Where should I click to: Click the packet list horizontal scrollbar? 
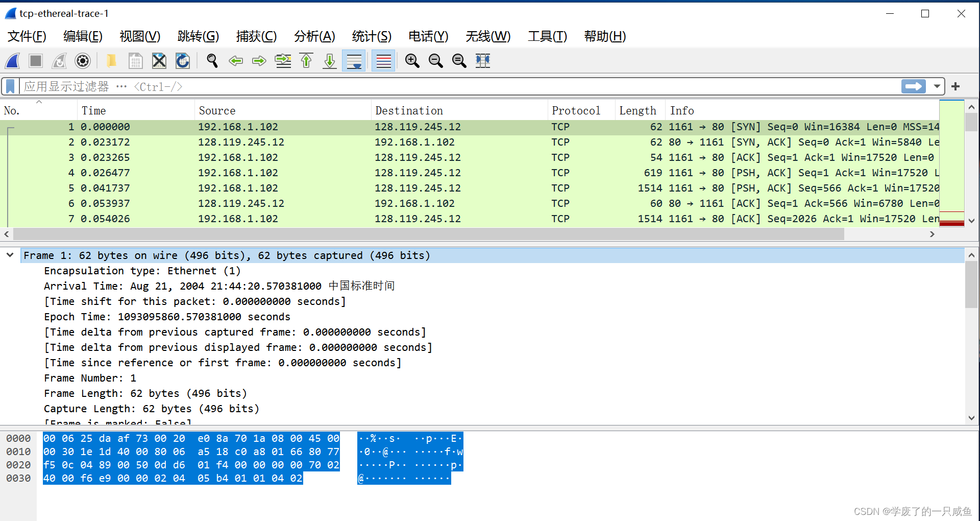click(x=429, y=234)
